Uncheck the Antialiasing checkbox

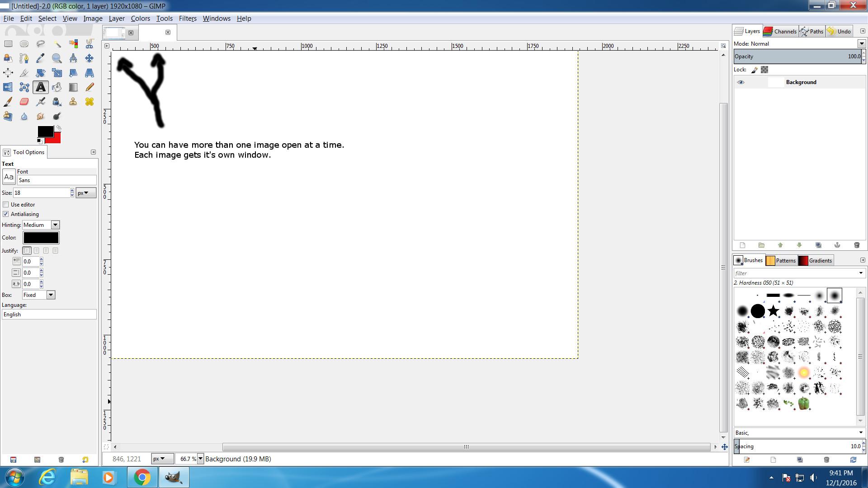(6, 214)
